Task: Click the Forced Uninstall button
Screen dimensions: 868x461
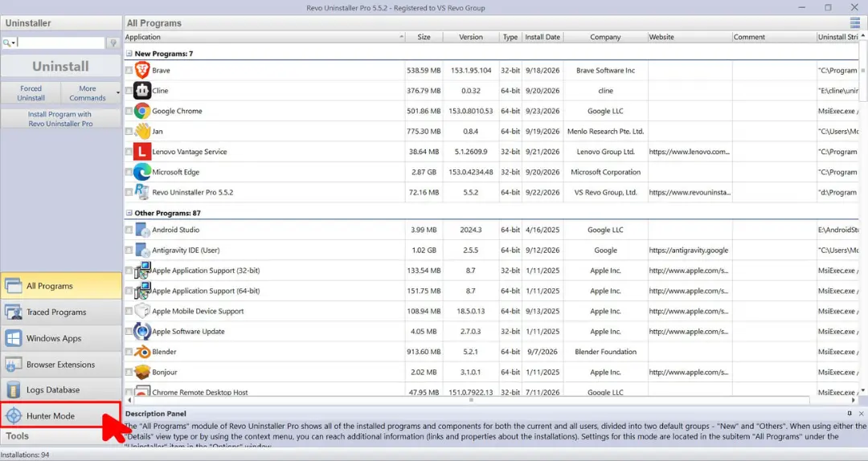Action: 31,93
